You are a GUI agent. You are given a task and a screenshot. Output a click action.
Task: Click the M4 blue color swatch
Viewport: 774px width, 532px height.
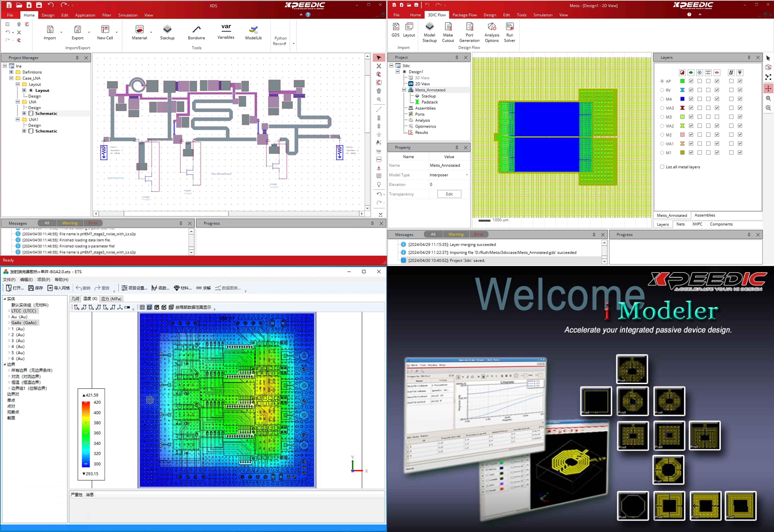point(682,99)
